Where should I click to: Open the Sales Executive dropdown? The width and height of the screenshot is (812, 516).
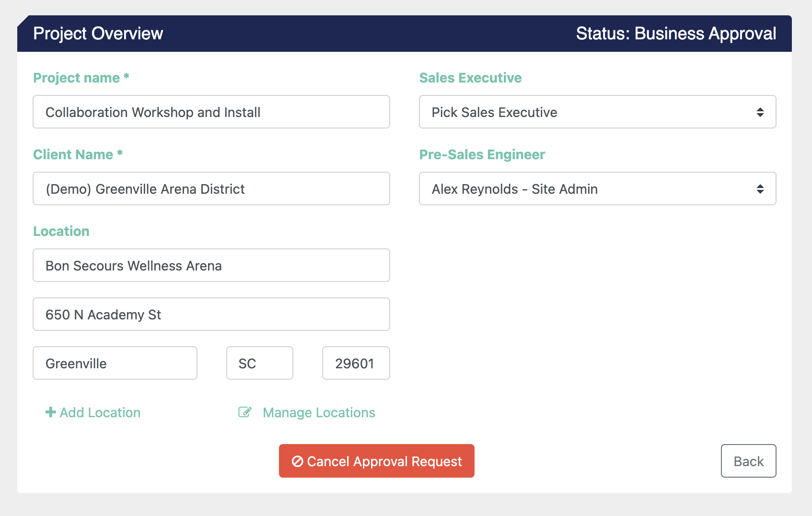[598, 112]
